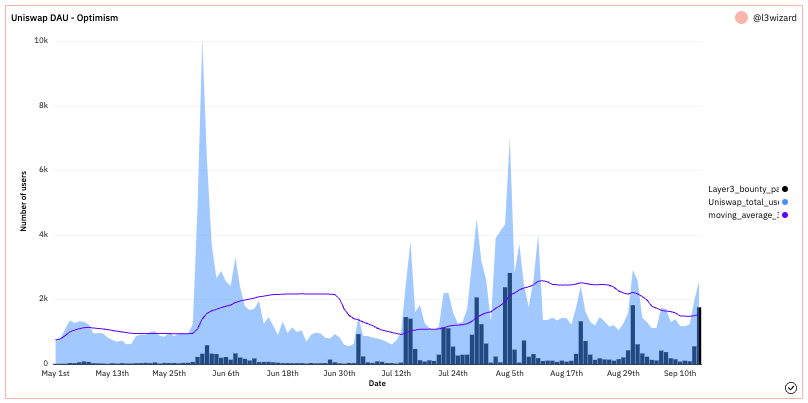This screenshot has width=808, height=403.
Task: Click the 'Aug 29th' date tick label
Action: [624, 373]
